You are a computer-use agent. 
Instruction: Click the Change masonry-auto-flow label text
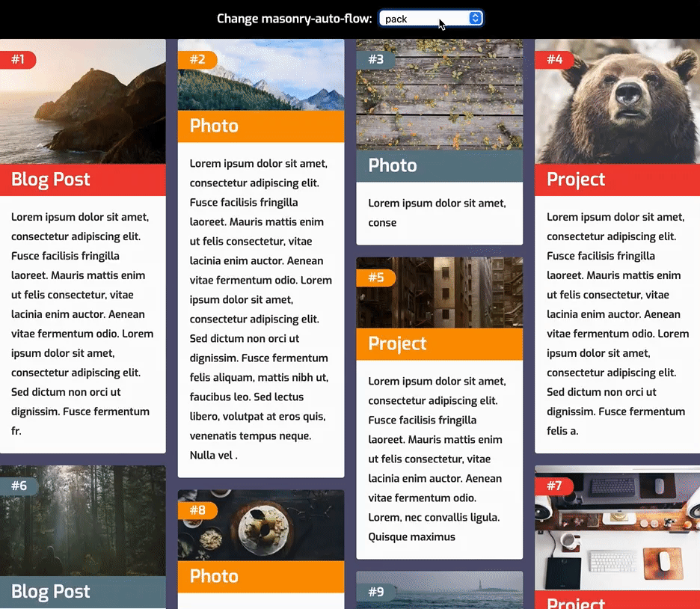coord(294,19)
